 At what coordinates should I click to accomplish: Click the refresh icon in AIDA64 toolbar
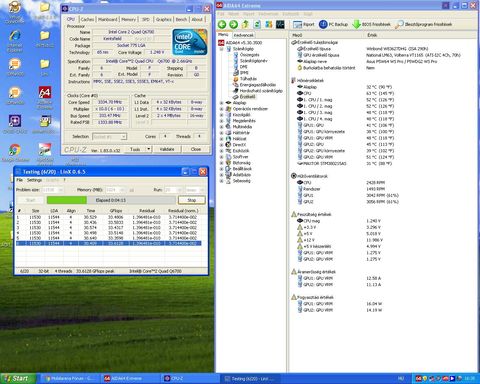point(257,24)
